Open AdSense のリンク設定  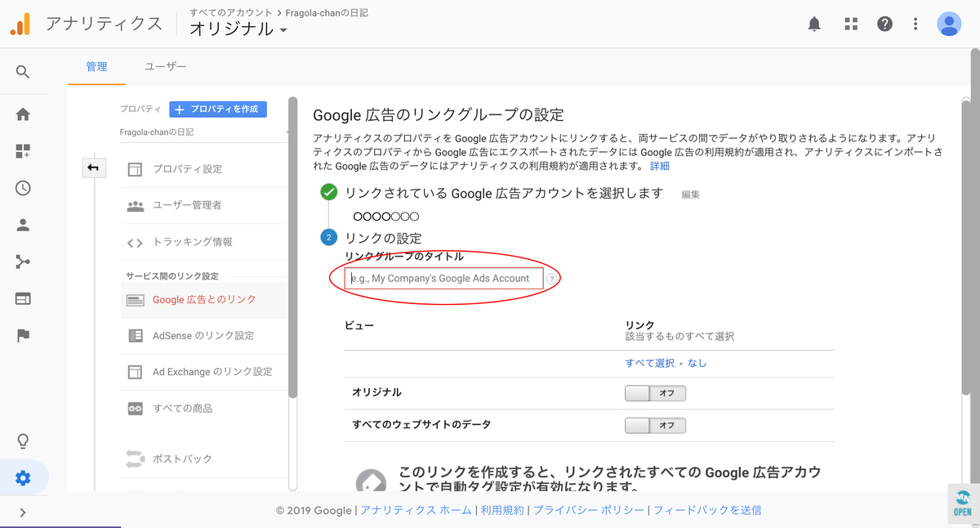pyautogui.click(x=203, y=336)
